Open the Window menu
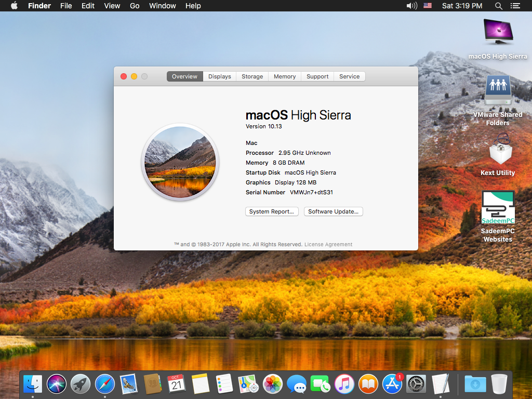This screenshot has width=532, height=399. (x=163, y=6)
